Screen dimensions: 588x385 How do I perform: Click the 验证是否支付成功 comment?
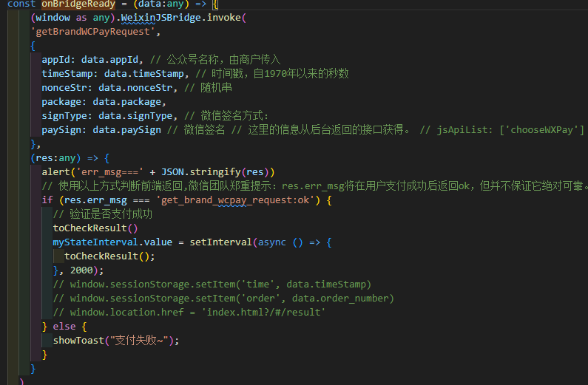(x=102, y=214)
